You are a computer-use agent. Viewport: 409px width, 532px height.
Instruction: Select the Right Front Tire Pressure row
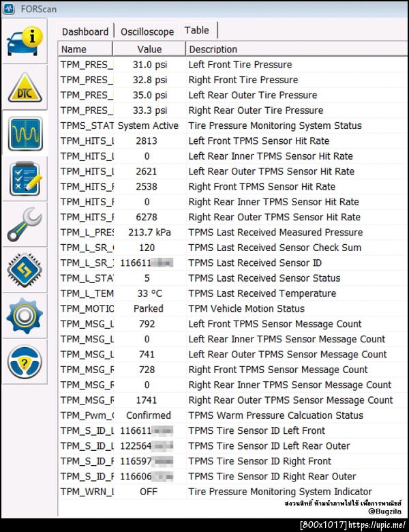(x=232, y=80)
